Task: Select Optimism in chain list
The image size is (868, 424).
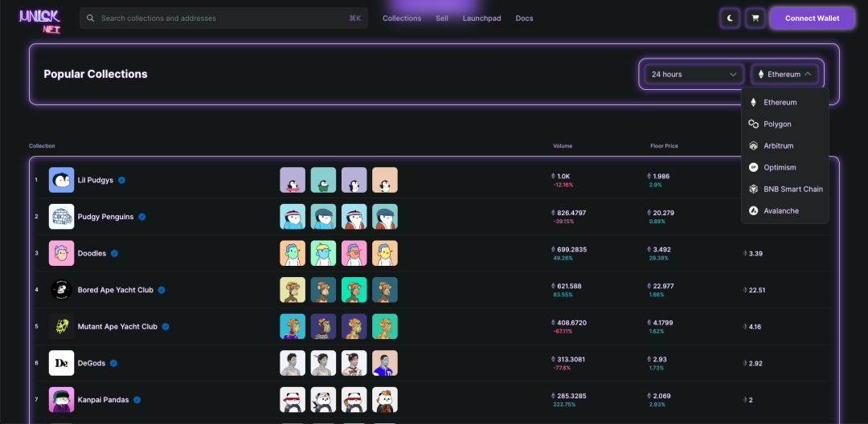Action: coord(784,168)
